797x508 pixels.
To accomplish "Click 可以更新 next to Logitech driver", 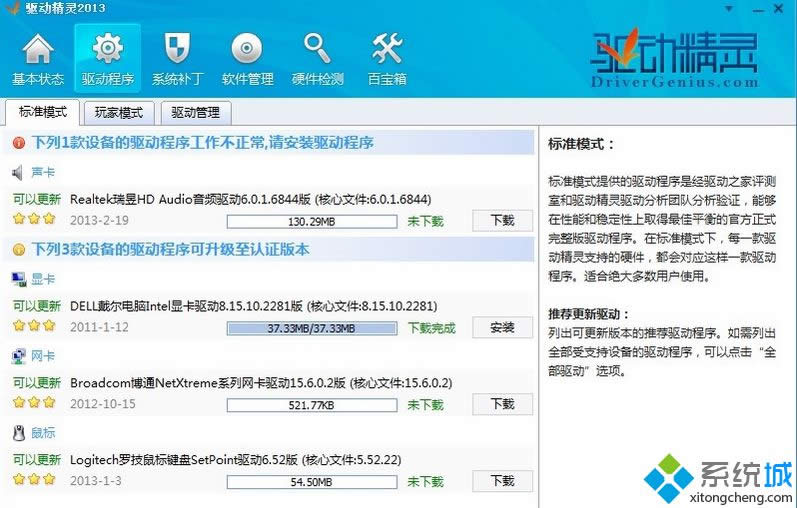I will [x=37, y=460].
